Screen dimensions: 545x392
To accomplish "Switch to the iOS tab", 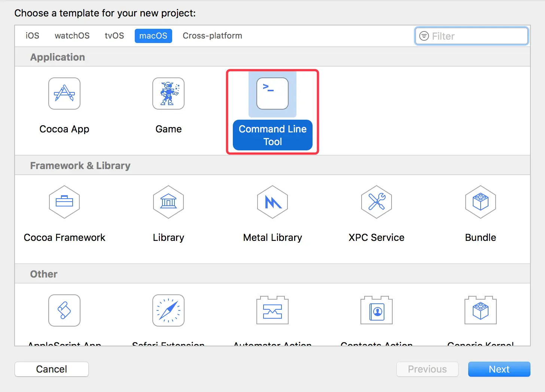I will coord(32,36).
